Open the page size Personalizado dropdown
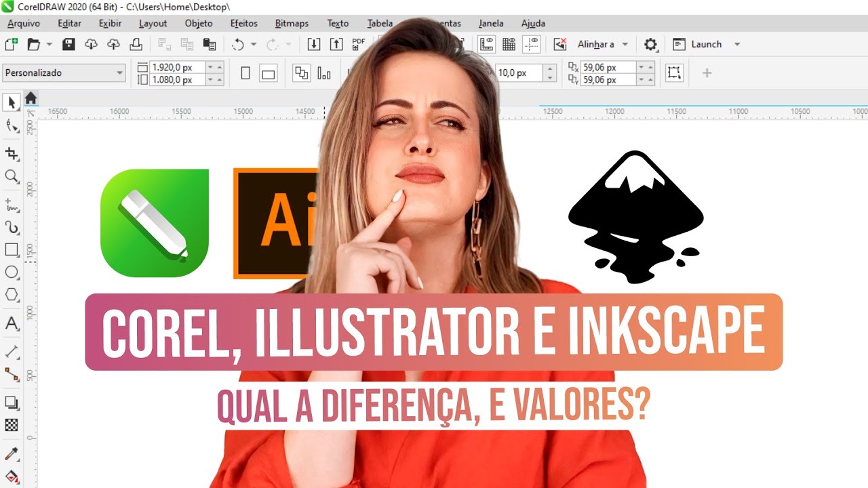This screenshot has width=868, height=488. pos(64,73)
